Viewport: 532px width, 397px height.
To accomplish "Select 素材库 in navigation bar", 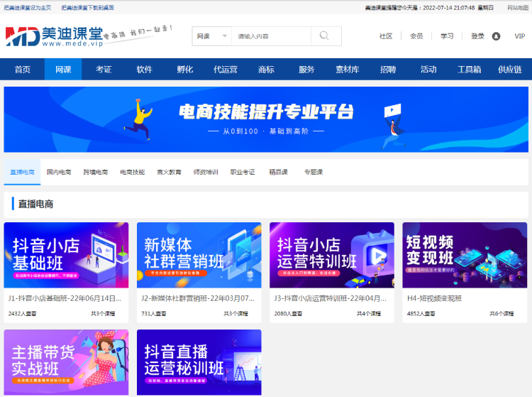I will [x=347, y=70].
